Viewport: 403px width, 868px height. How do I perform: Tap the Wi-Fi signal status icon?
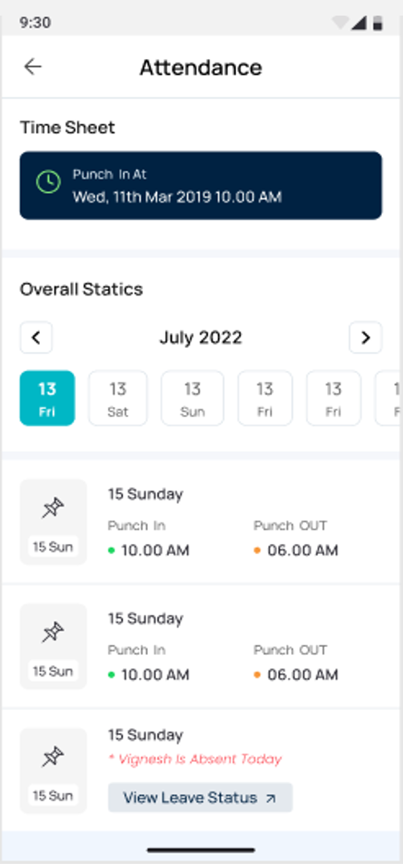[340, 22]
